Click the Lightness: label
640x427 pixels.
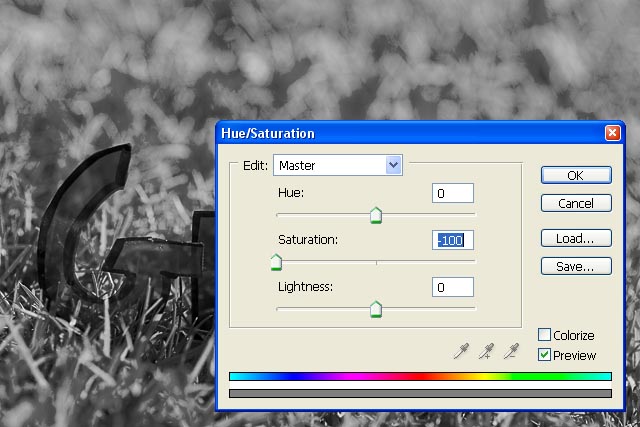pyautogui.click(x=305, y=287)
